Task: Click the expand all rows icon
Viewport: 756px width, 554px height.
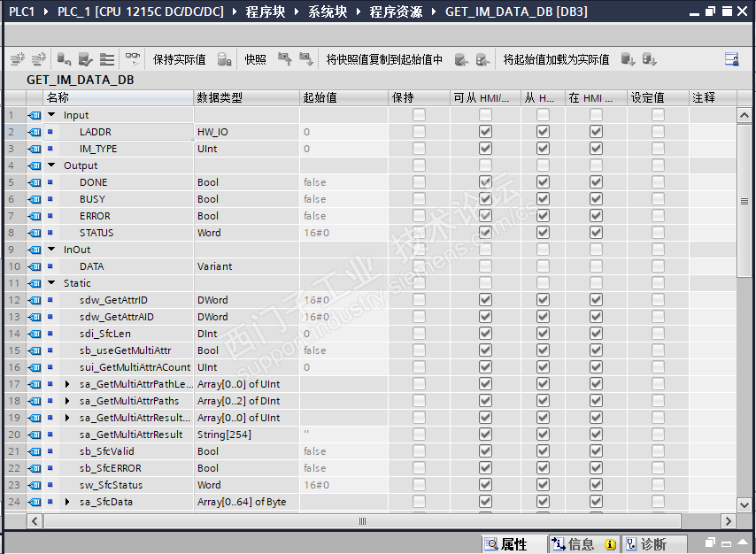Action: coord(106,59)
